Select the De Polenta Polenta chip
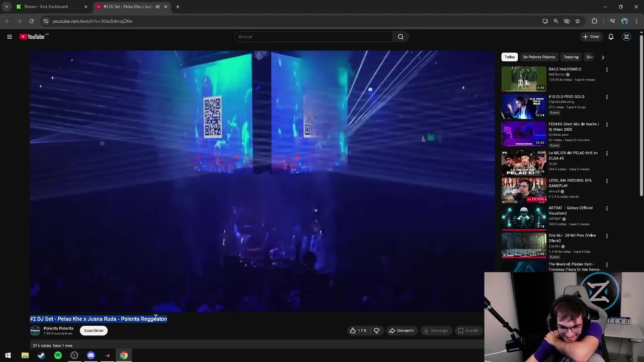This screenshot has height=362, width=644. point(539,57)
